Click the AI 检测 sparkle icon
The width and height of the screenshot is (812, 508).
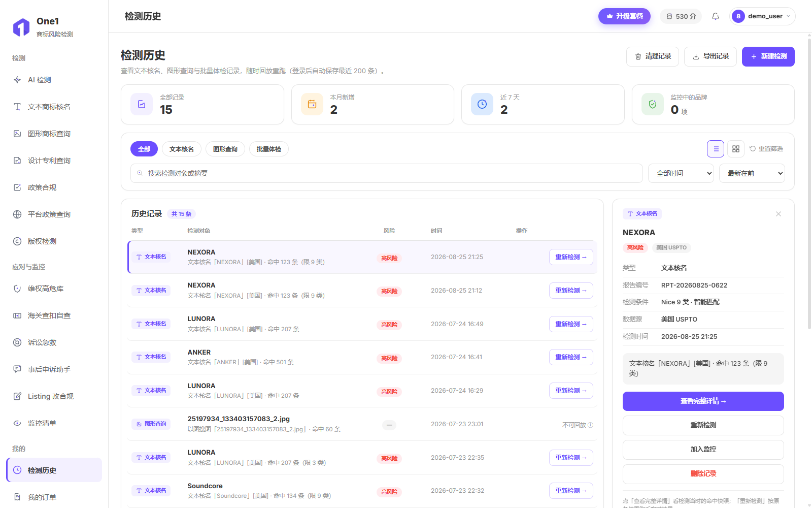tap(17, 80)
